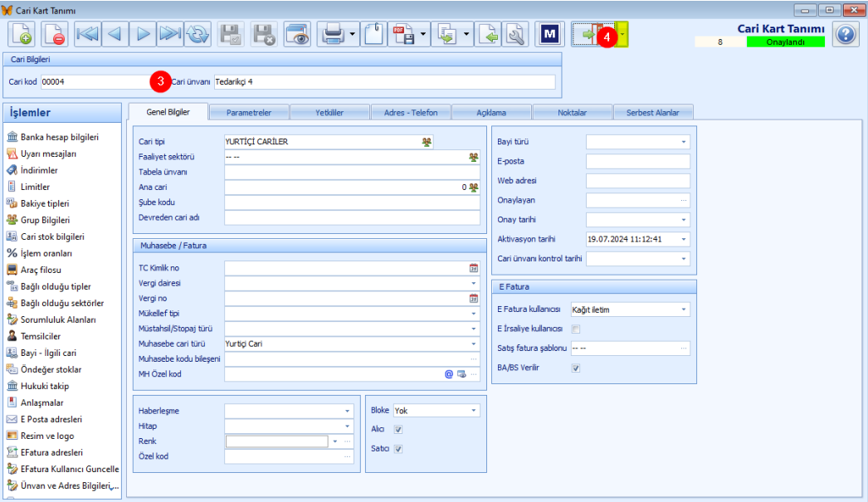The height and width of the screenshot is (502, 868).
Task: Click the Renk color field
Action: pyautogui.click(x=277, y=441)
